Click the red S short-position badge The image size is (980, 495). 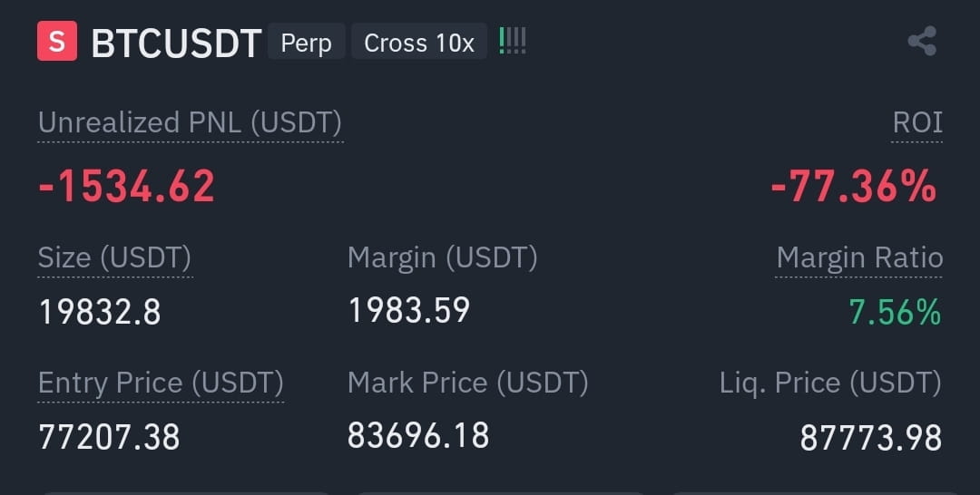point(57,41)
